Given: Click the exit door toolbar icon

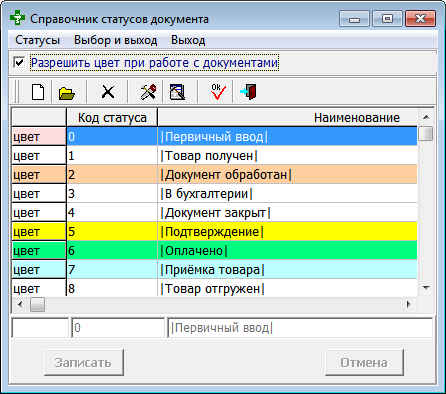Looking at the screenshot, I should (248, 92).
